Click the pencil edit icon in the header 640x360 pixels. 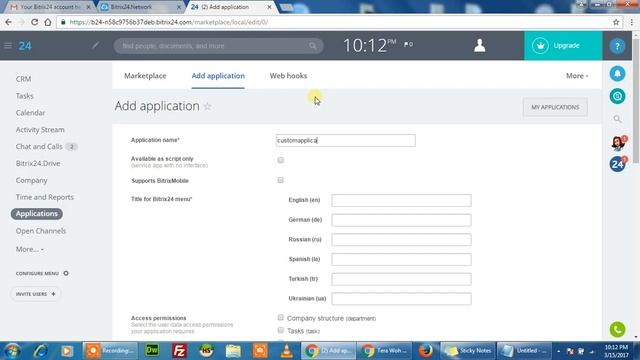95,45
